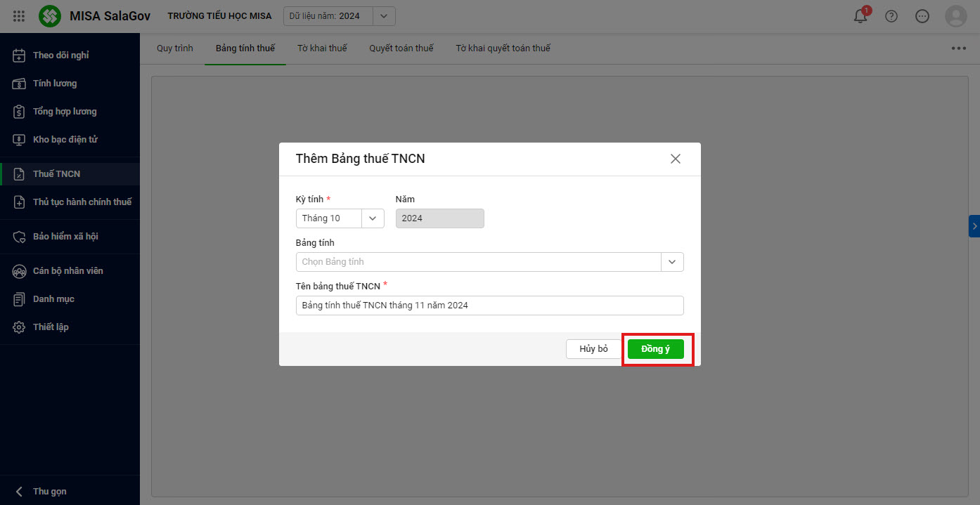Confirm with the Đồng ý button
Image resolution: width=980 pixels, height=505 pixels.
coord(655,349)
